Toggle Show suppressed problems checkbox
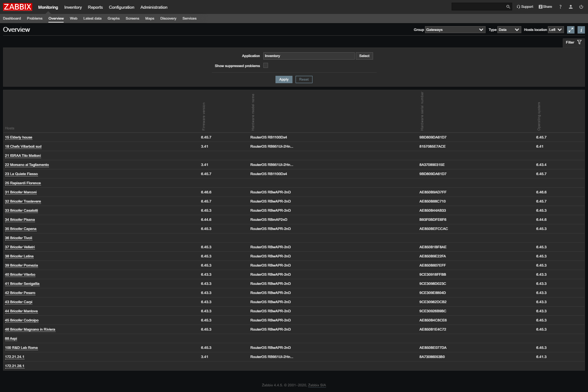 click(265, 65)
